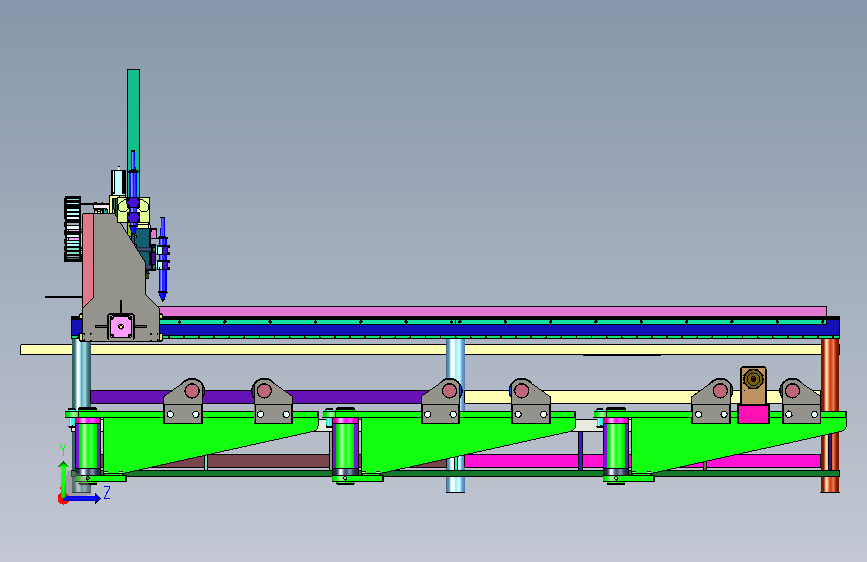This screenshot has height=562, width=867.
Task: Select the long pink top rail
Action: point(492,311)
